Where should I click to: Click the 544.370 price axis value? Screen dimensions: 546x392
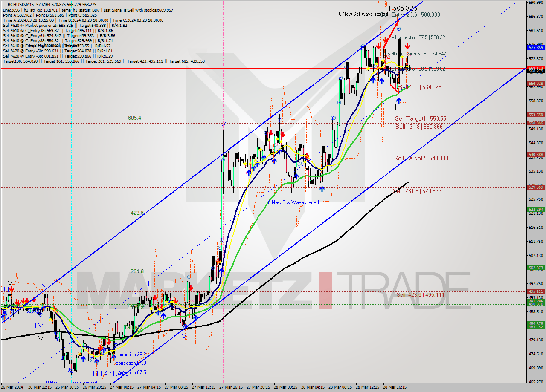click(536, 143)
